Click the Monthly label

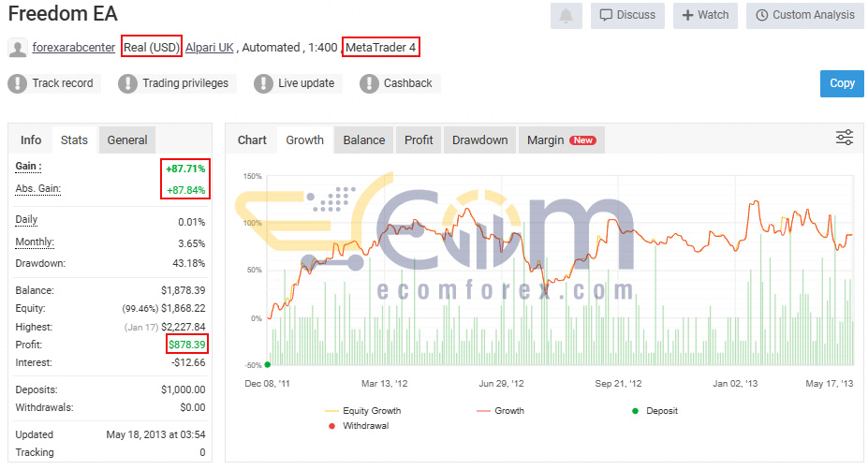click(x=35, y=242)
